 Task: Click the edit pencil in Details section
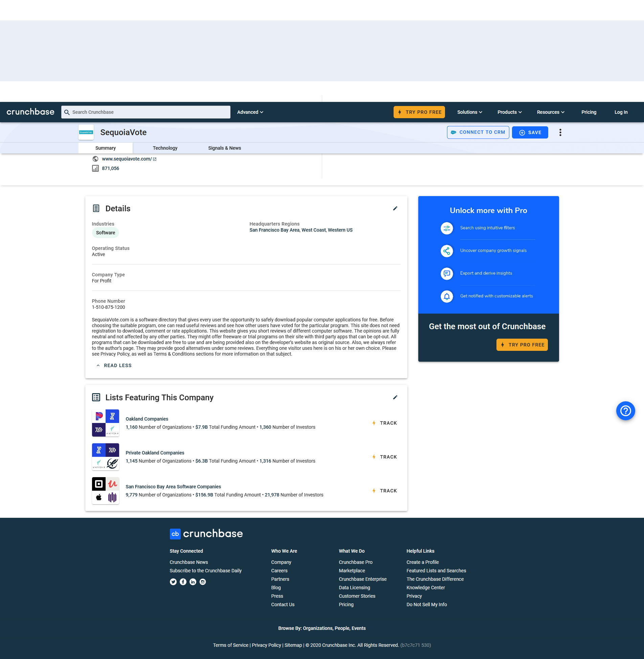pyautogui.click(x=395, y=209)
